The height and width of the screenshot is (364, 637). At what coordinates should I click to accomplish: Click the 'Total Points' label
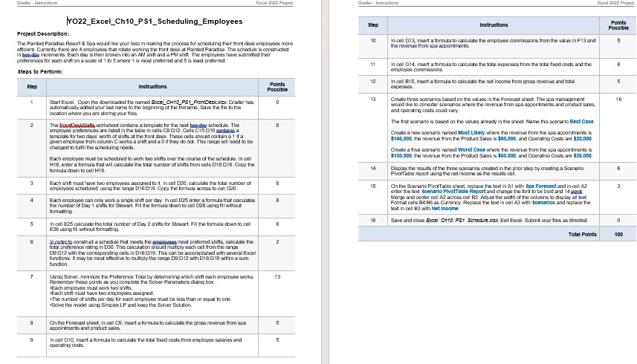click(582, 235)
